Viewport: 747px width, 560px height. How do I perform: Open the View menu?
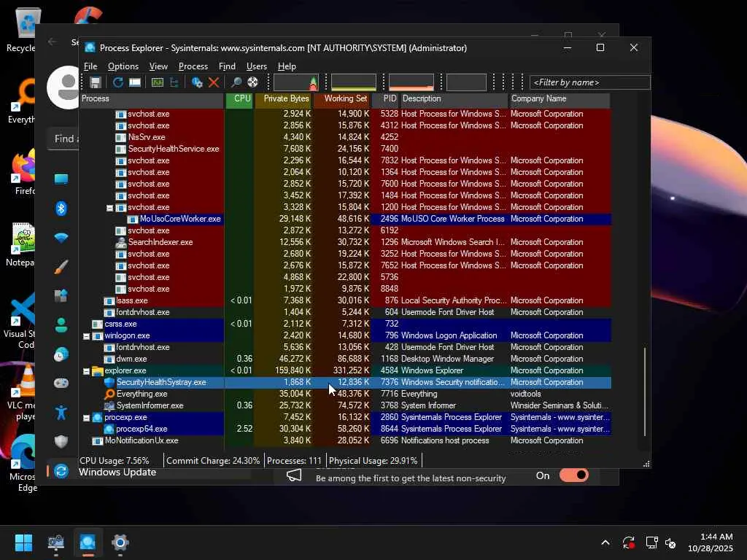click(158, 66)
